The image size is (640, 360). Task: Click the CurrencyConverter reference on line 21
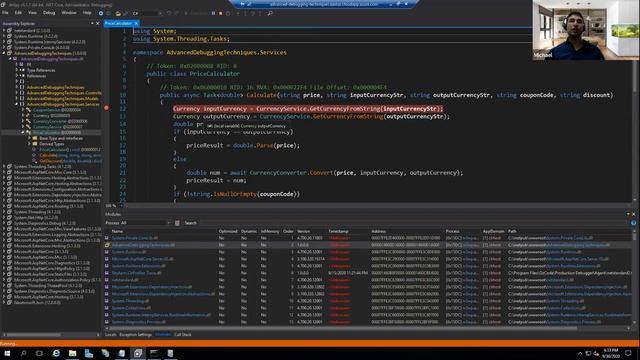coord(278,173)
